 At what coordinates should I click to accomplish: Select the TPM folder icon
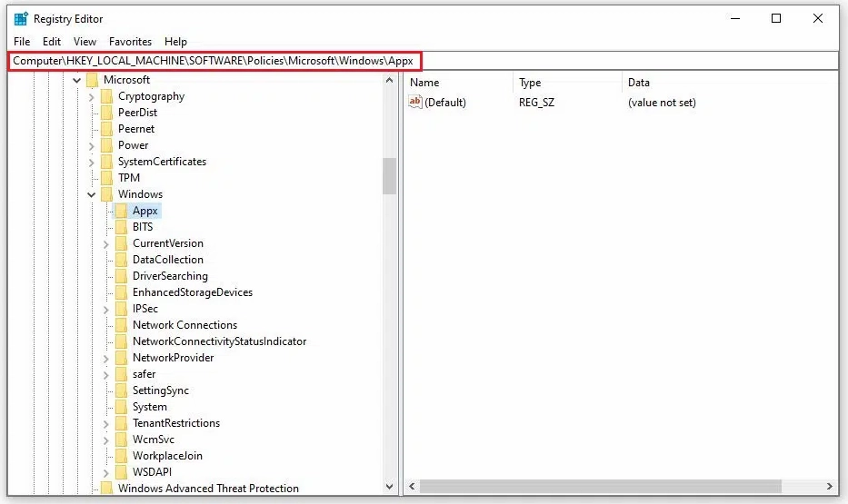107,178
